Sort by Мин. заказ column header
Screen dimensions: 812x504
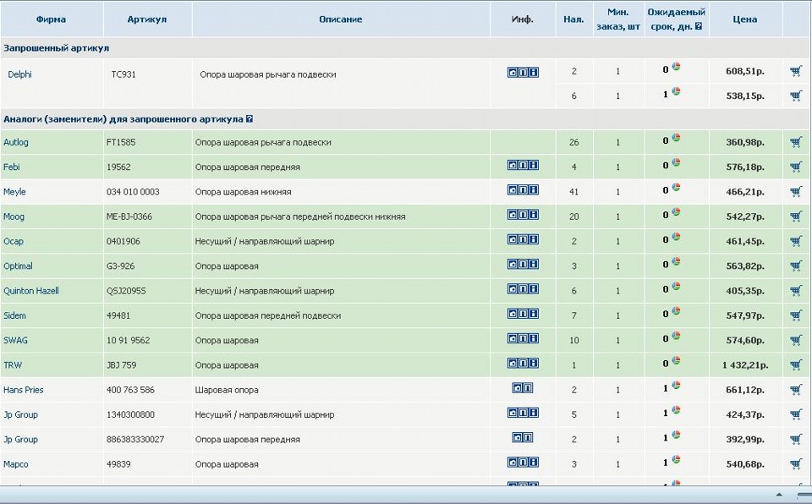618,19
